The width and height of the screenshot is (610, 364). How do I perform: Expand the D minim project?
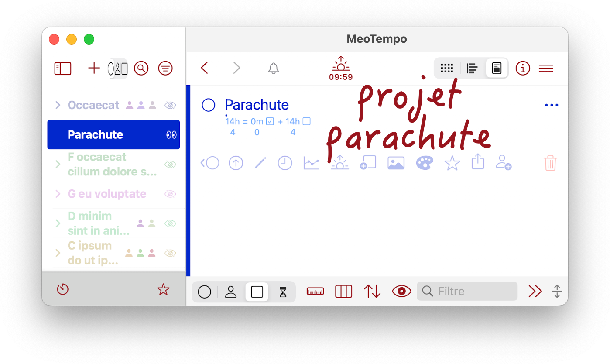click(x=58, y=223)
